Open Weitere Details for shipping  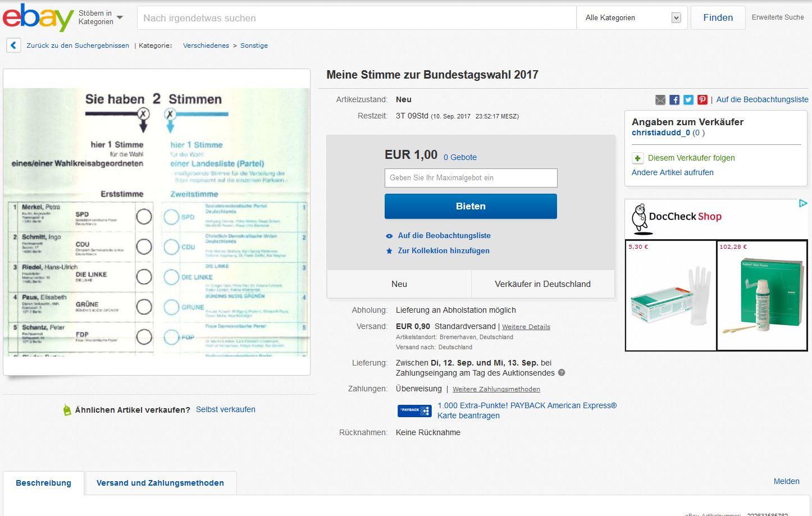coord(526,327)
